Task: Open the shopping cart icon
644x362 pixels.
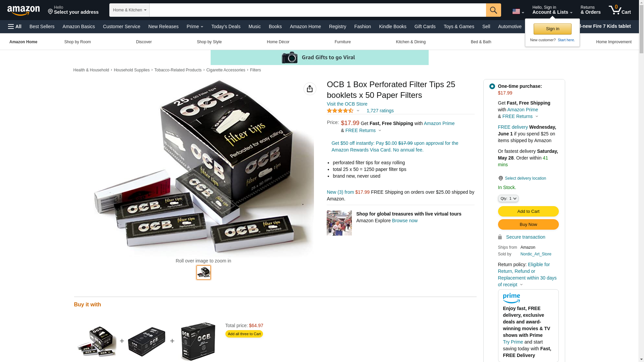Action: tap(620, 10)
